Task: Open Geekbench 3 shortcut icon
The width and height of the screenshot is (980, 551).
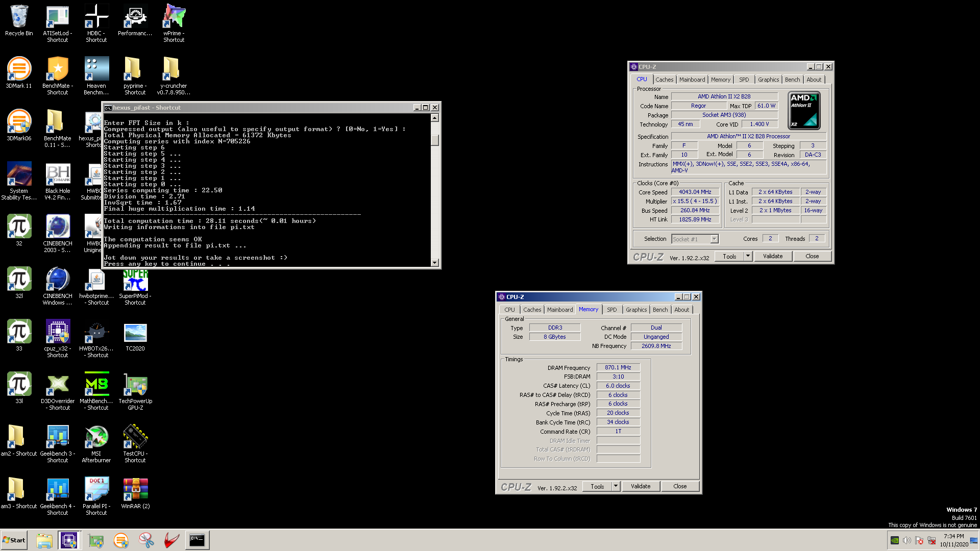Action: click(58, 443)
